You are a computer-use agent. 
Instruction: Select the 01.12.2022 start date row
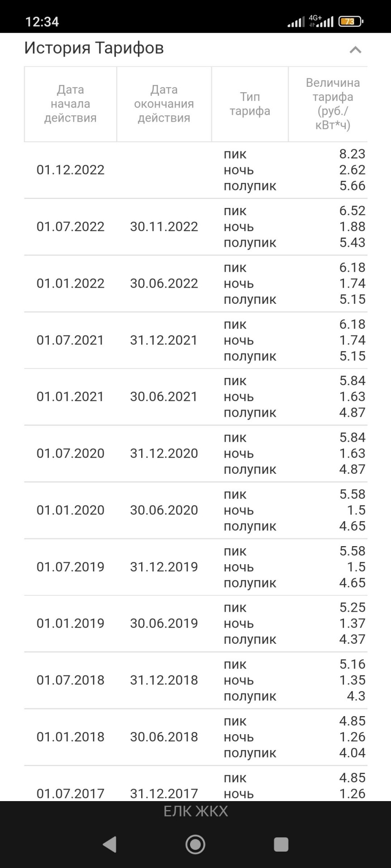coord(195,170)
